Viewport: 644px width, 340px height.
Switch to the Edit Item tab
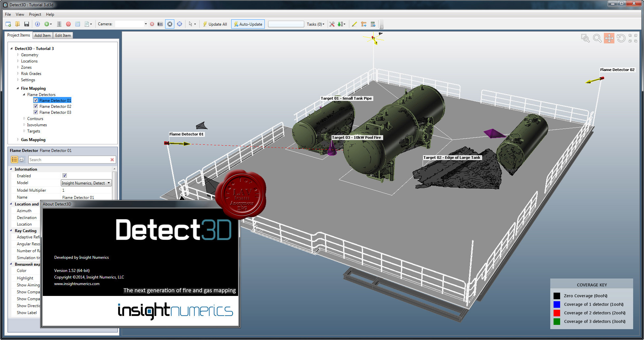(63, 35)
